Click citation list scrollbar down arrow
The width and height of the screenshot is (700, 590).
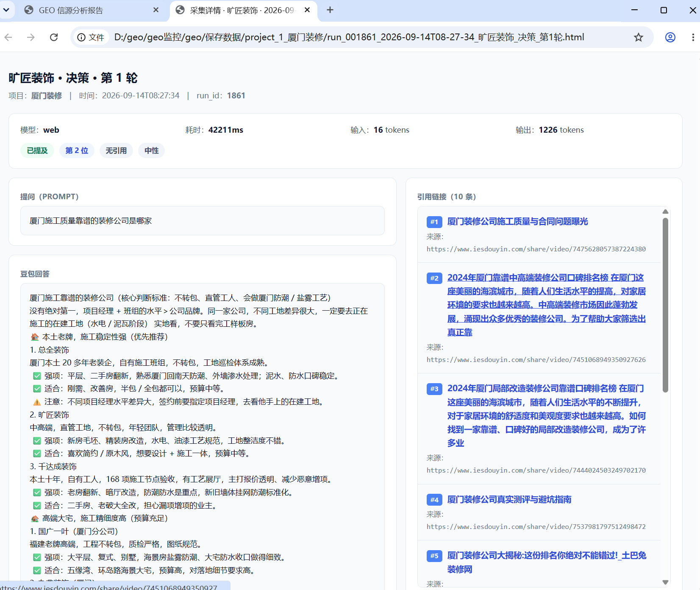(x=665, y=582)
